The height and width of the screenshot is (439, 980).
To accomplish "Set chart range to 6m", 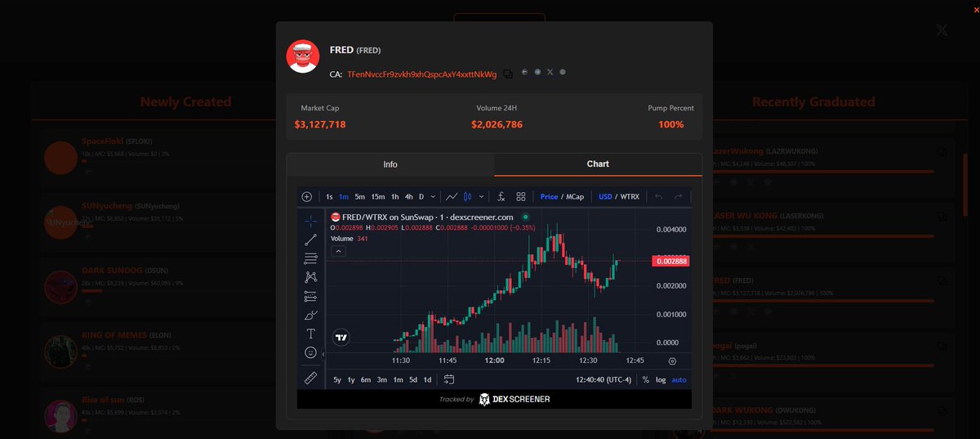I will click(x=365, y=379).
